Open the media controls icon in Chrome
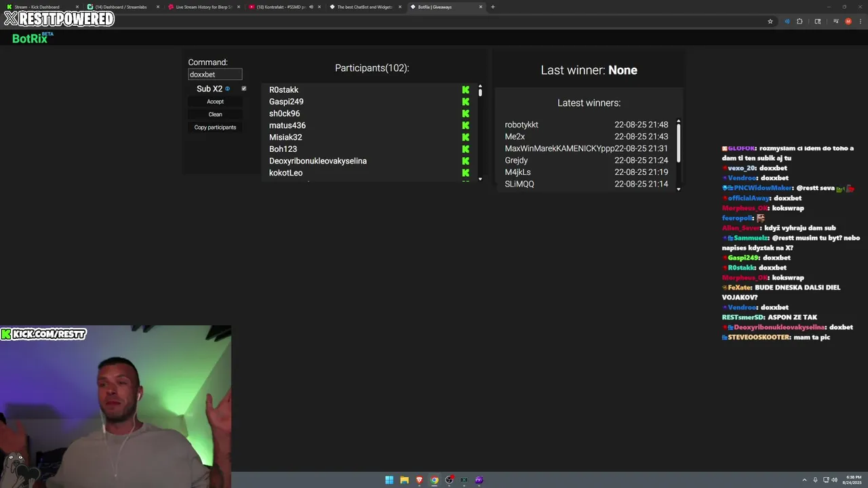Screen dimensions: 868x488 point(835,21)
